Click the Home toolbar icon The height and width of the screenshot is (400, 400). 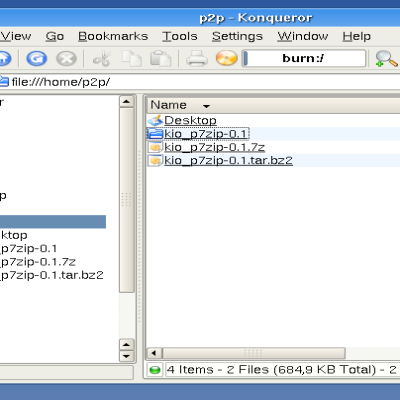(5, 59)
